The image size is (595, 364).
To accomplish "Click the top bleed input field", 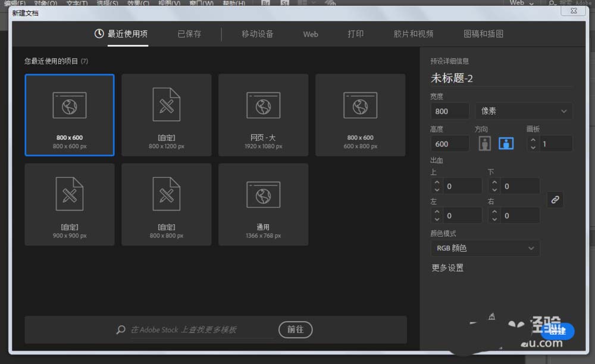I will click(462, 186).
